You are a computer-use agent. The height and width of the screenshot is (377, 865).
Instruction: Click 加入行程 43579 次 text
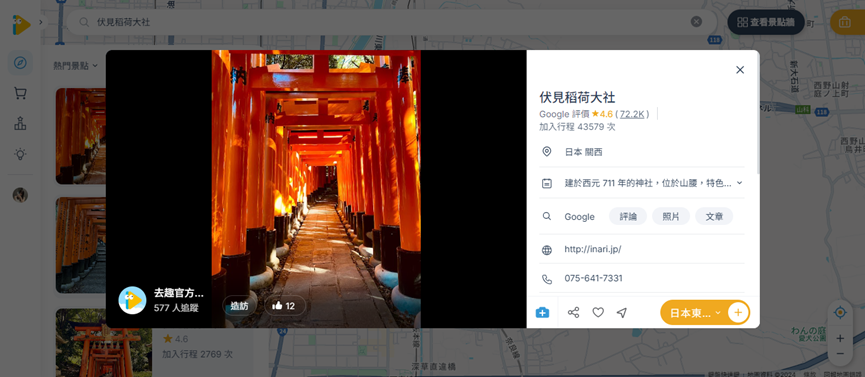coord(577,127)
